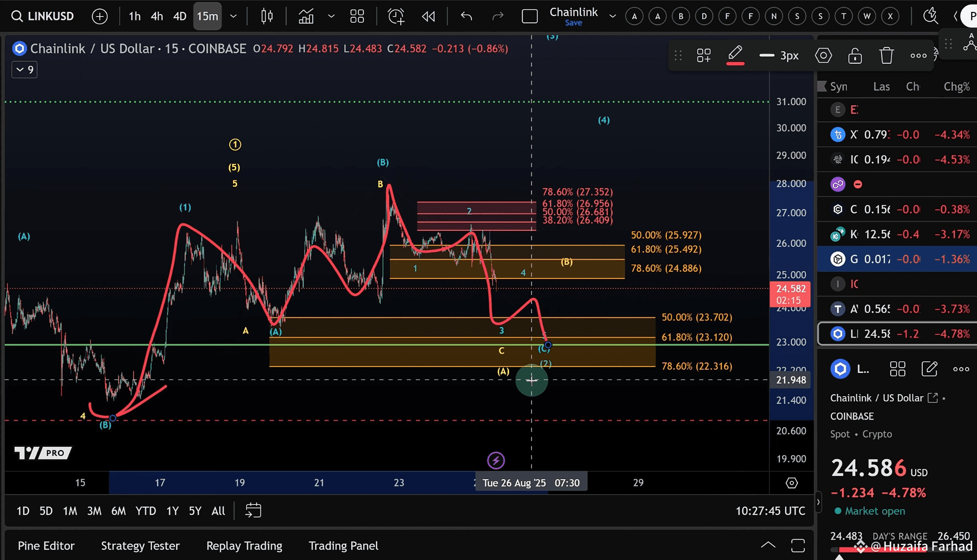Viewport: 977px width, 560px height.
Task: Set the chart range to 5D
Action: pyautogui.click(x=46, y=511)
